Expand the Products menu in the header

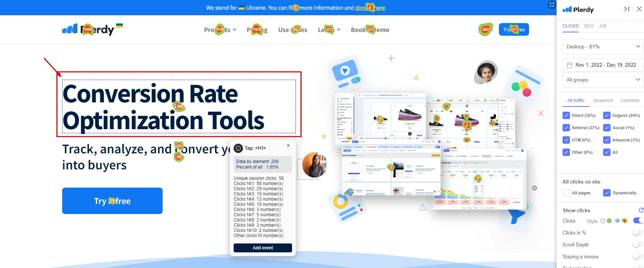point(220,30)
